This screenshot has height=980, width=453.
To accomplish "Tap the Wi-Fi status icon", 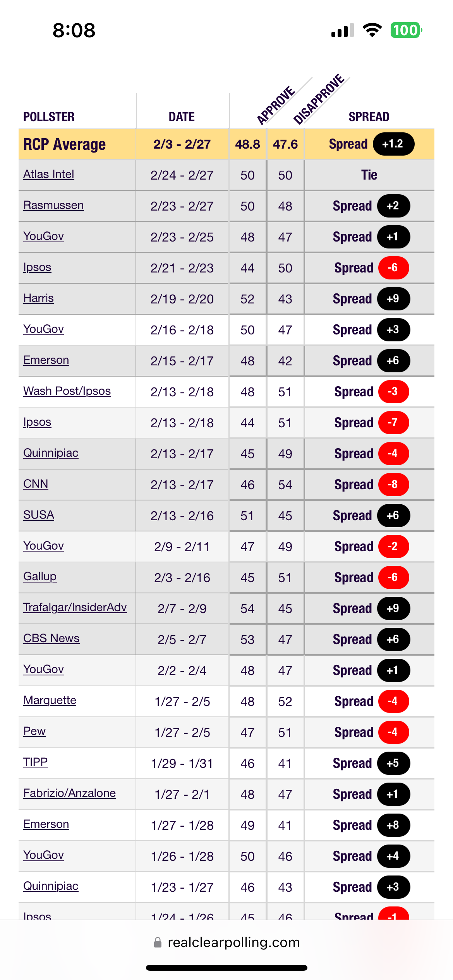I will pos(372,30).
